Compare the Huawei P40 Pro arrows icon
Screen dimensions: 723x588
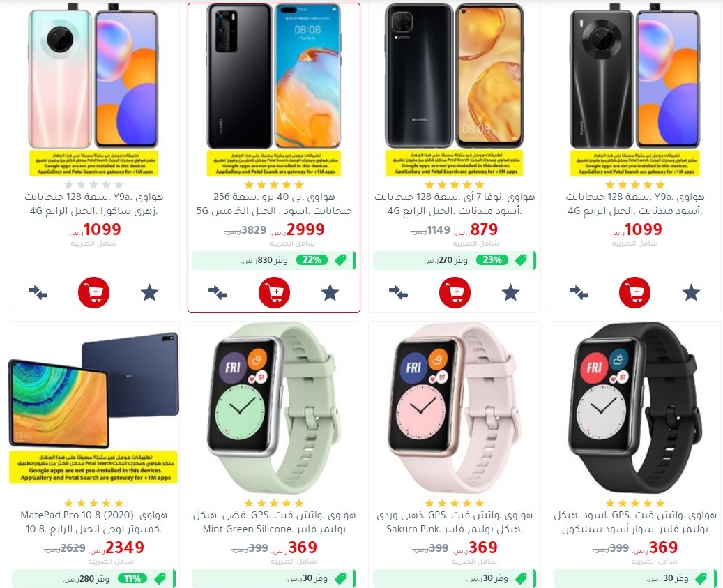(218, 292)
